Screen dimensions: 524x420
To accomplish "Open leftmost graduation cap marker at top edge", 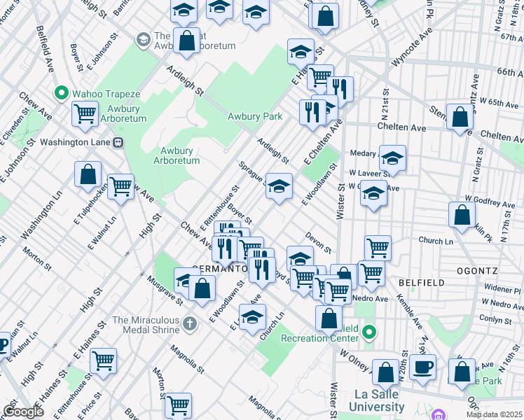I will coord(184,11).
